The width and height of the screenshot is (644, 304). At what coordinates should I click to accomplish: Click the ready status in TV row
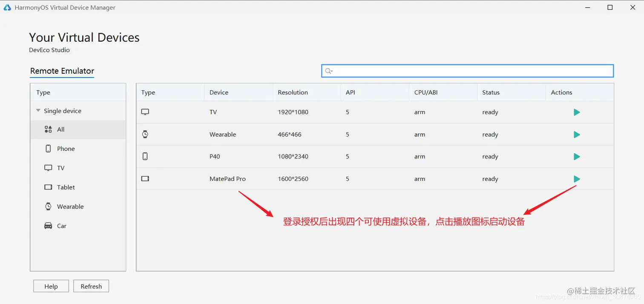tap(490, 112)
